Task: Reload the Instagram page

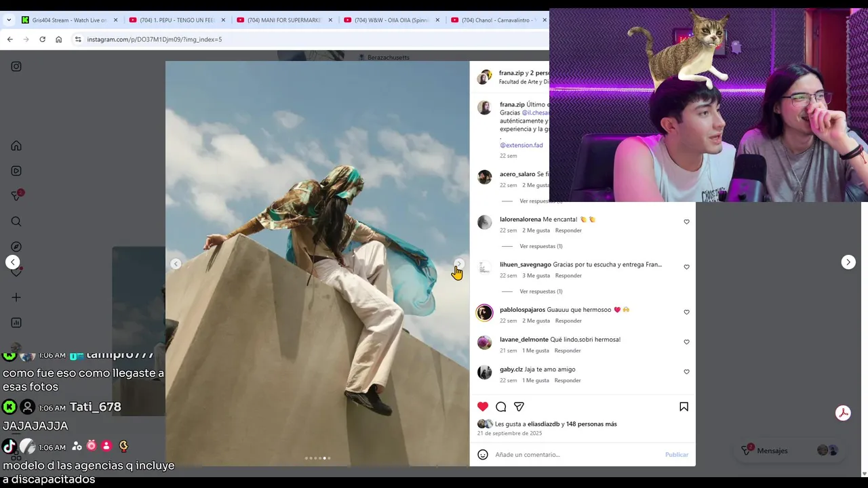Action: (42, 39)
